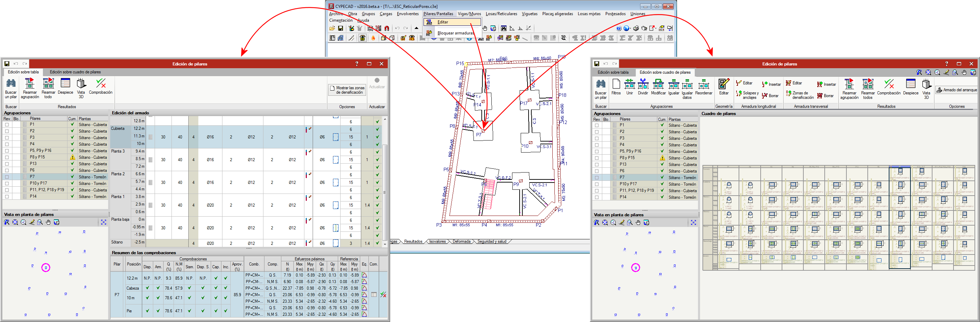Check Rev. box for P3 in left window
Image resolution: width=980 pixels, height=322 pixels.
[x=7, y=137]
